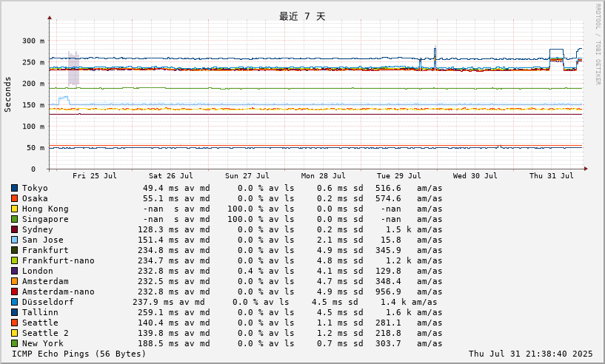The height and width of the screenshot is (364, 605).
Task: Click the Singapore legend color swatch
Action: tap(14, 220)
